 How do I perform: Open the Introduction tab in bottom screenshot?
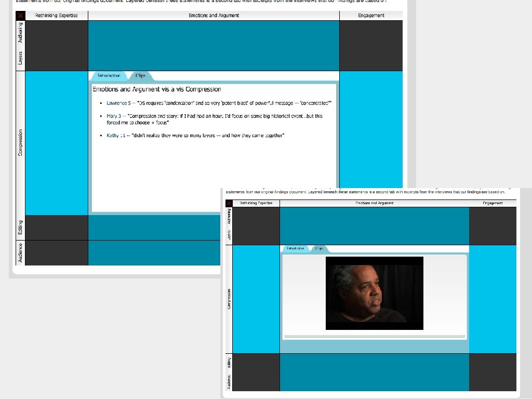click(x=295, y=249)
